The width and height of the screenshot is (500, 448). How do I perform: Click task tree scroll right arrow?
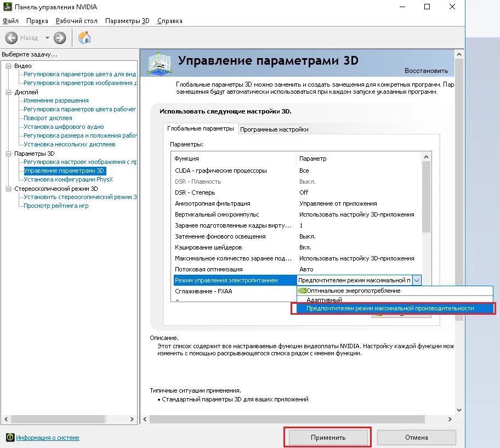(132, 419)
